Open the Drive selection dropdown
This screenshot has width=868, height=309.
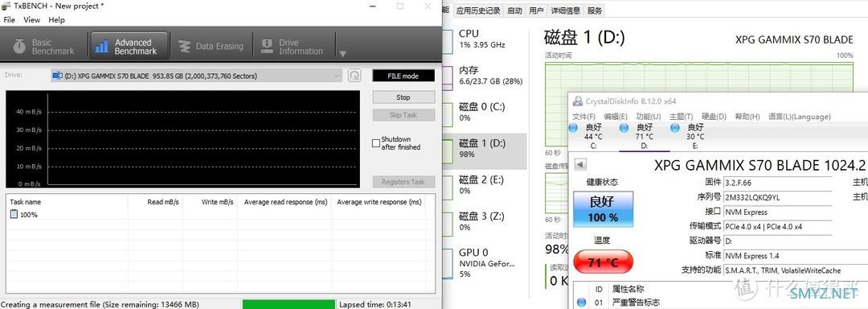197,76
